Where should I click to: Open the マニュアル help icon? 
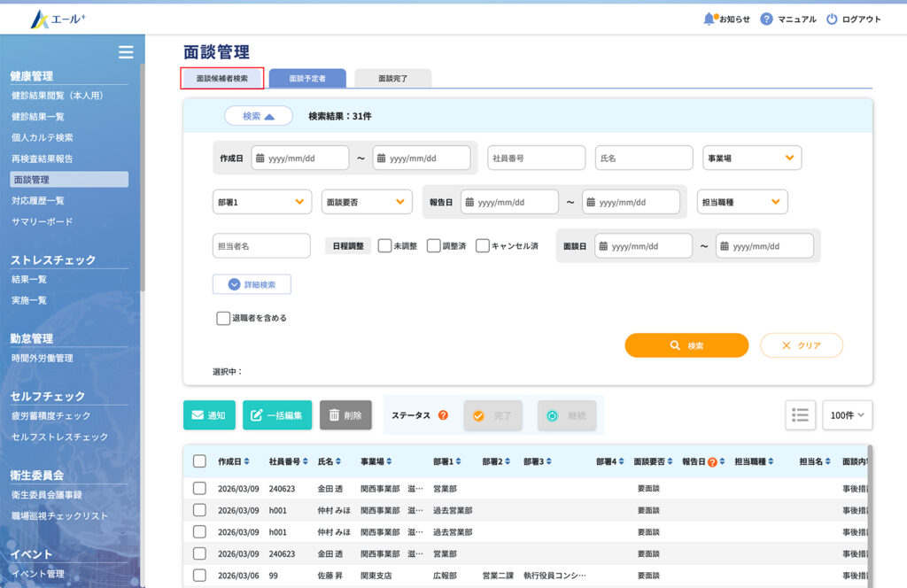766,19
